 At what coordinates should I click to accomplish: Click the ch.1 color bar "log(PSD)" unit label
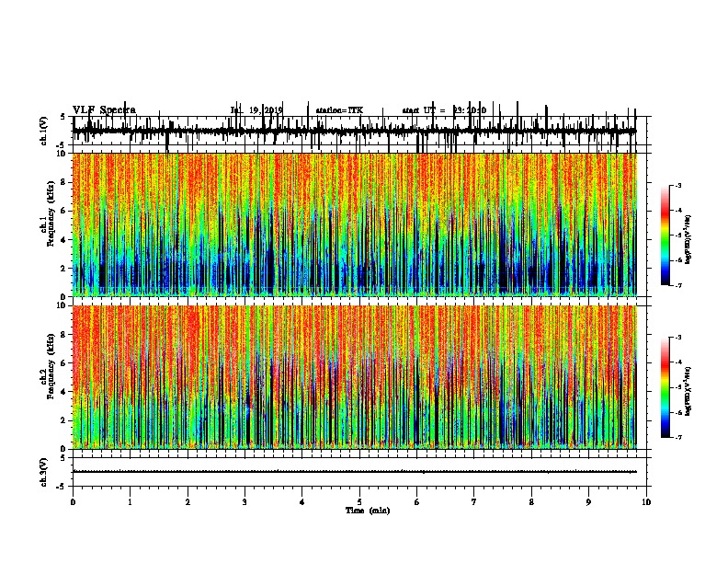pyautogui.click(x=688, y=239)
